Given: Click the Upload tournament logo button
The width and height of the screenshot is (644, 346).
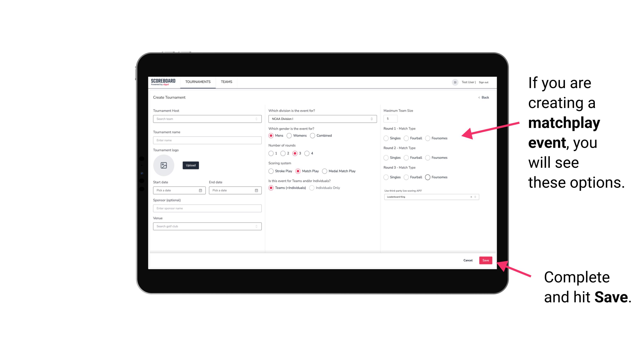Looking at the screenshot, I should [x=191, y=165].
